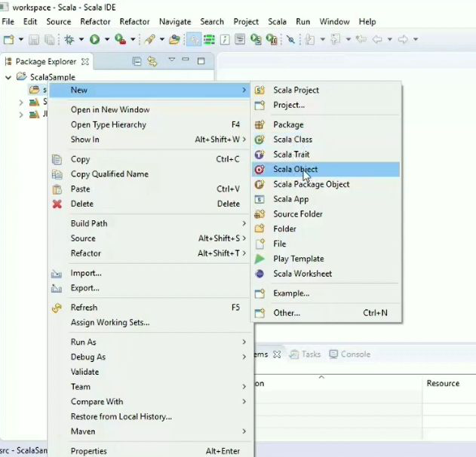This screenshot has width=476, height=457.
Task: Choose Scala Class in the submenu
Action: tap(326, 140)
